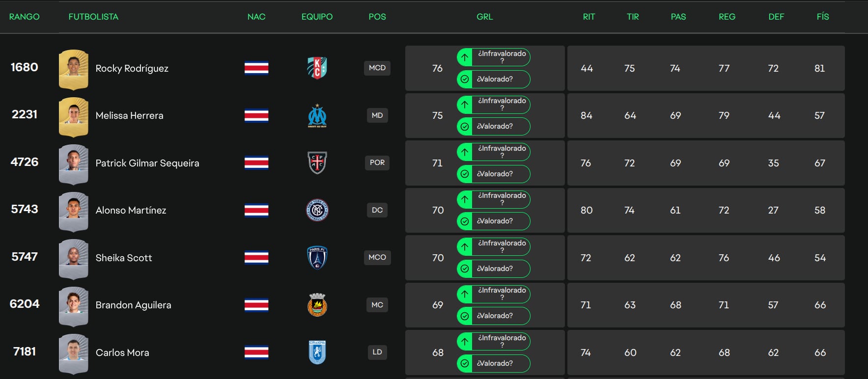Click the MCD position badge for Rocky Rodríguez
This screenshot has height=379, width=868.
pyautogui.click(x=377, y=68)
